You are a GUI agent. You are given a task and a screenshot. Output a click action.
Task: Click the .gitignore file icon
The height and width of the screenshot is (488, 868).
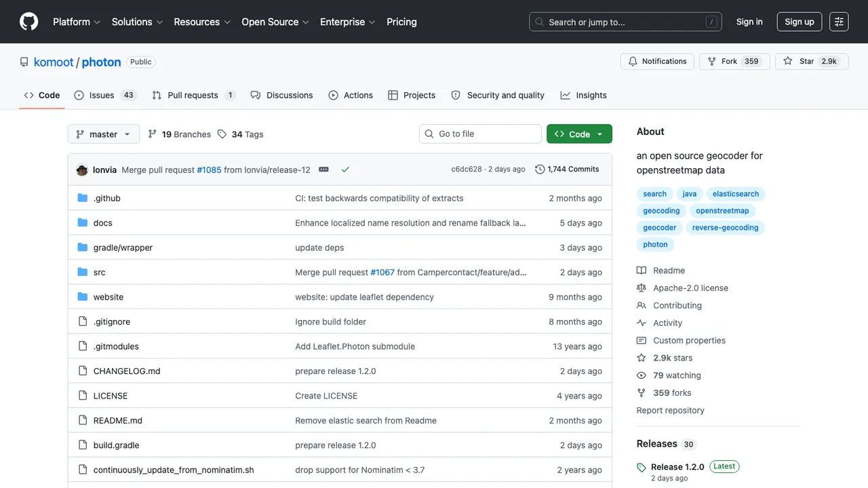(x=83, y=322)
